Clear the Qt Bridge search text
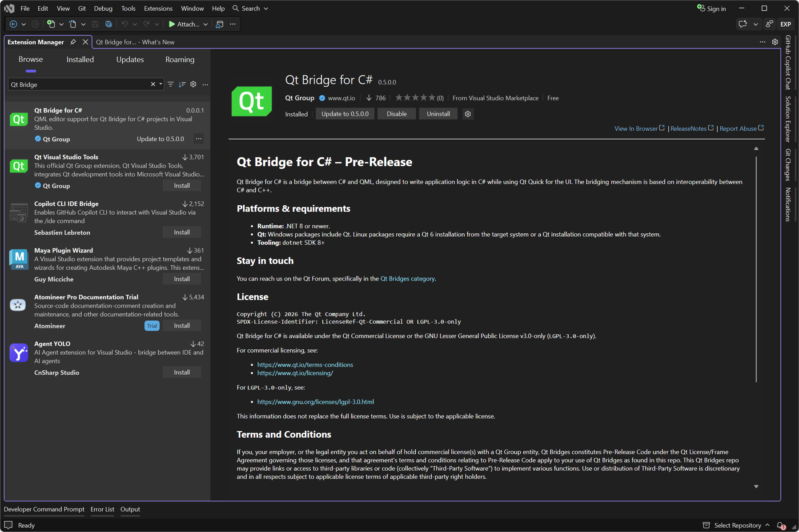Image resolution: width=799 pixels, height=532 pixels. (x=153, y=84)
